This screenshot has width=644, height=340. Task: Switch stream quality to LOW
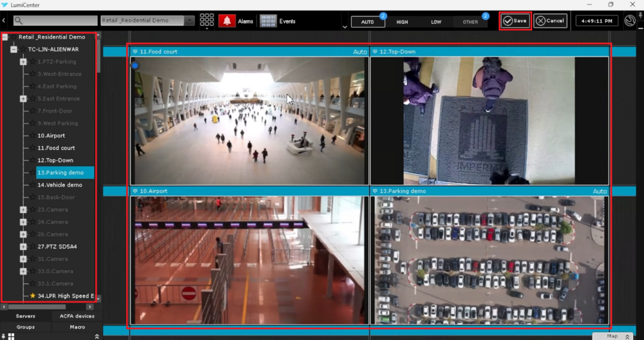436,22
